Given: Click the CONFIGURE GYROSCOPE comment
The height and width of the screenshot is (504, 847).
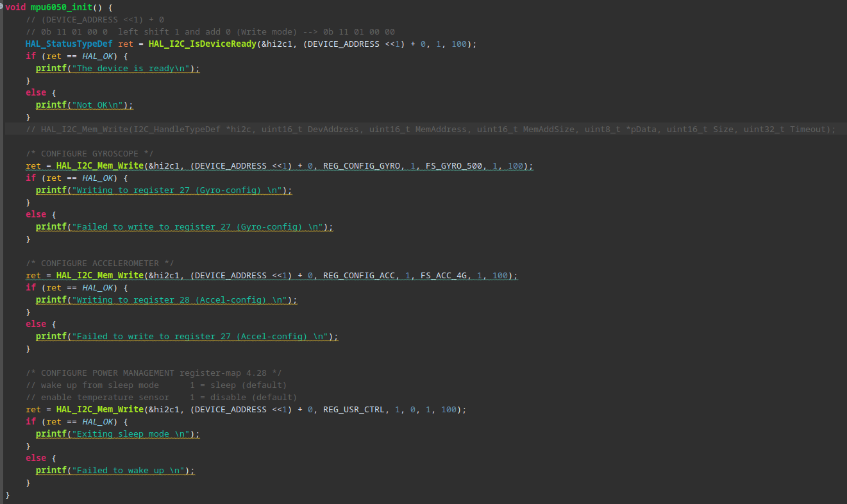Looking at the screenshot, I should (x=90, y=154).
